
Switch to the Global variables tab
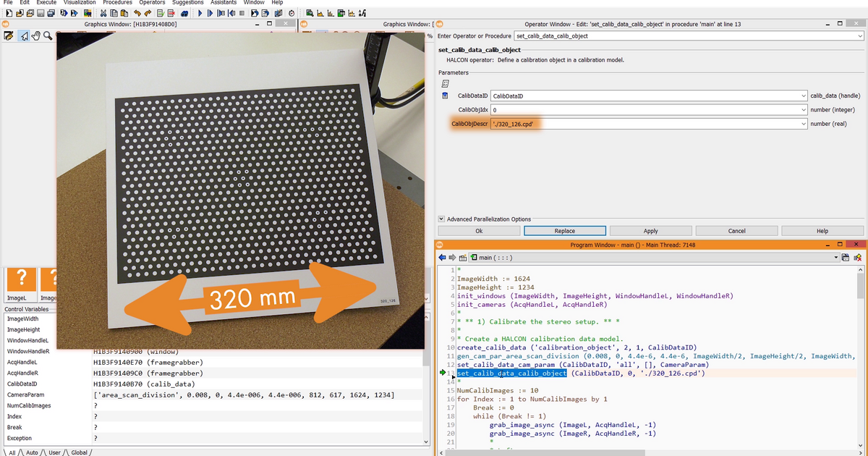80,452
